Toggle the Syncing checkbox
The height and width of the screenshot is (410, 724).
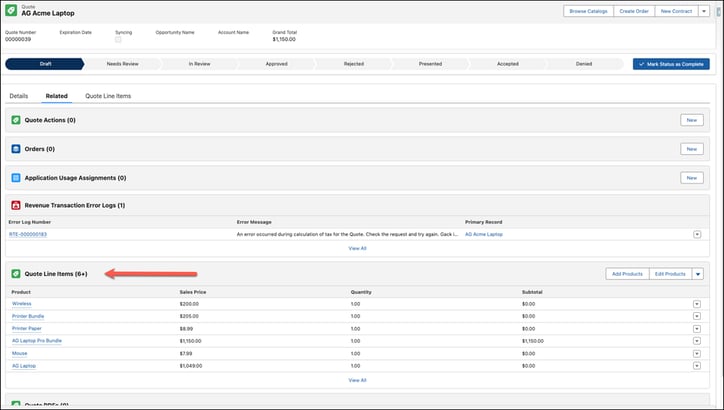(118, 40)
